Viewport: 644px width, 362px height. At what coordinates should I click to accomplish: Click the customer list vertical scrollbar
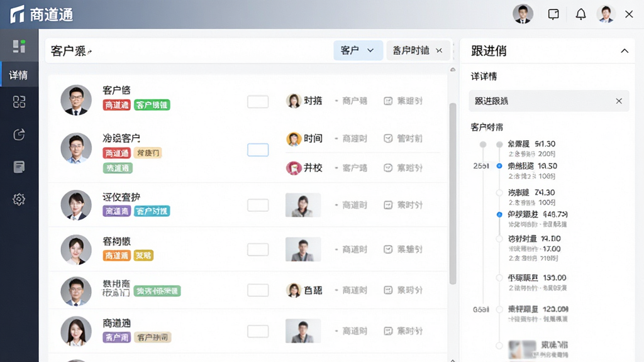click(x=453, y=194)
